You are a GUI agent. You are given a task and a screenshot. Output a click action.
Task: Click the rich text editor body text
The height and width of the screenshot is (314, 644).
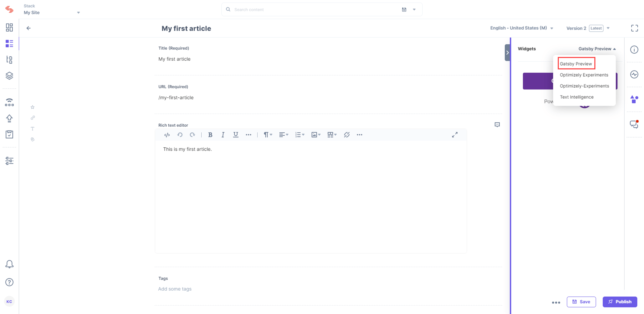[187, 149]
